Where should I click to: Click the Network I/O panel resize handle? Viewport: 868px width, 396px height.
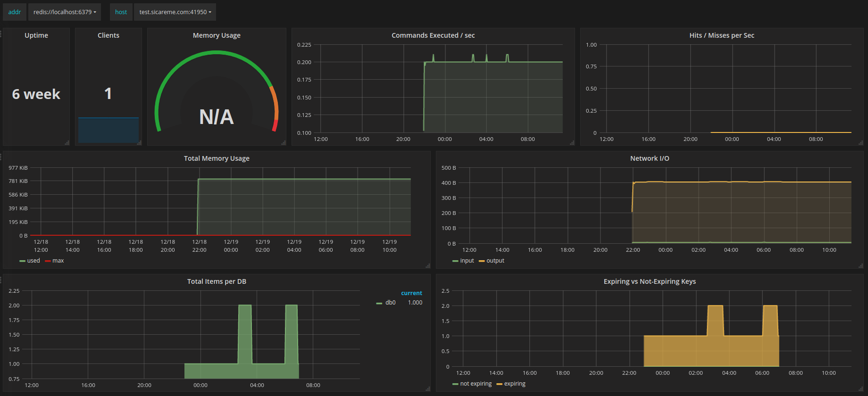coord(861,265)
